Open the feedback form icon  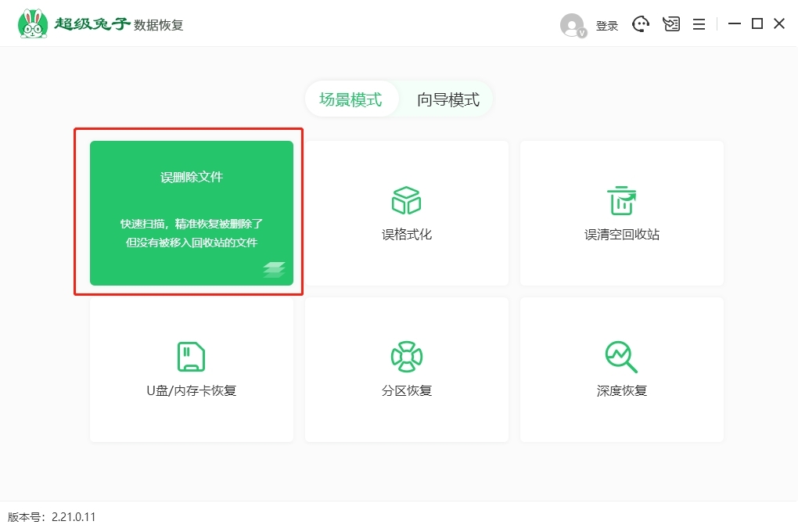[670, 23]
